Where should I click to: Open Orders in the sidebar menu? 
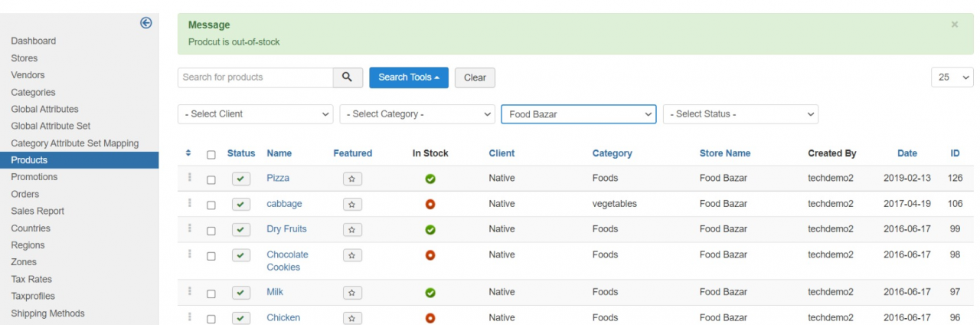pyautogui.click(x=25, y=194)
